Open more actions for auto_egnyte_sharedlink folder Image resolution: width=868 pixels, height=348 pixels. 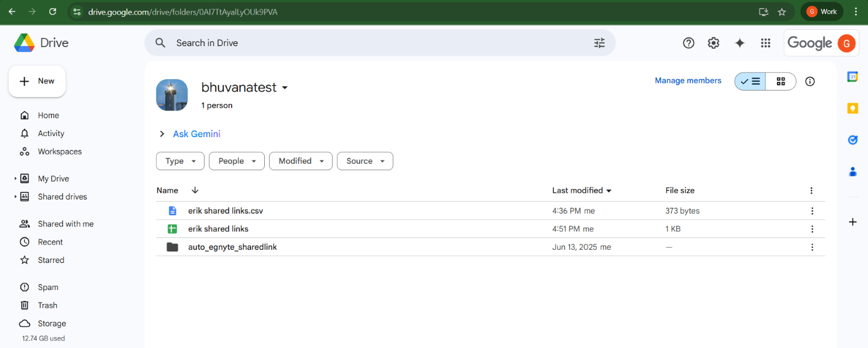coord(812,247)
